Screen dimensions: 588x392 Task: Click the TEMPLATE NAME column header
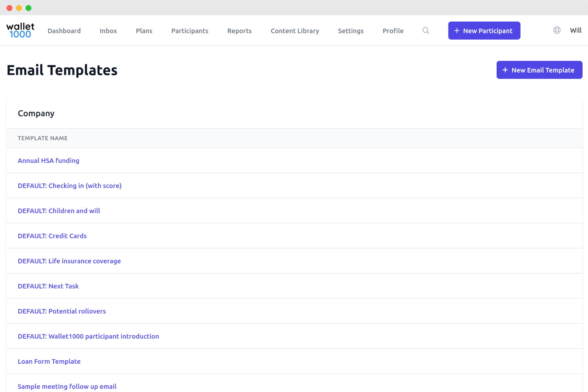pyautogui.click(x=43, y=138)
